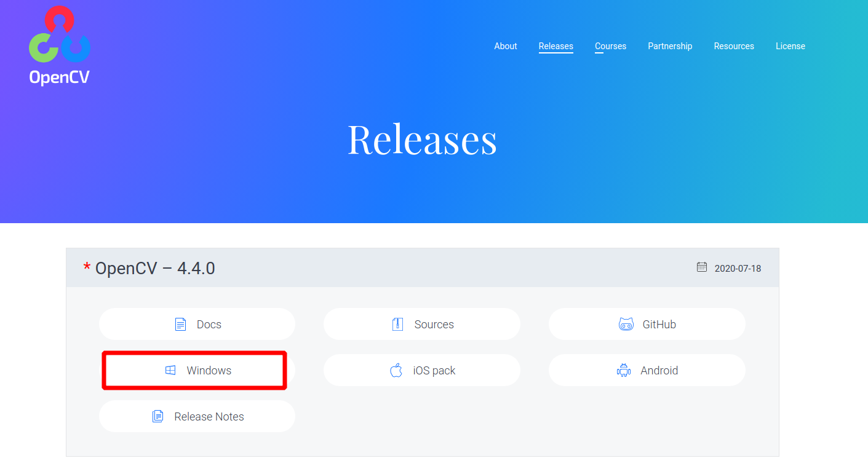
Task: Click the Sources zip archive icon
Action: 397,324
